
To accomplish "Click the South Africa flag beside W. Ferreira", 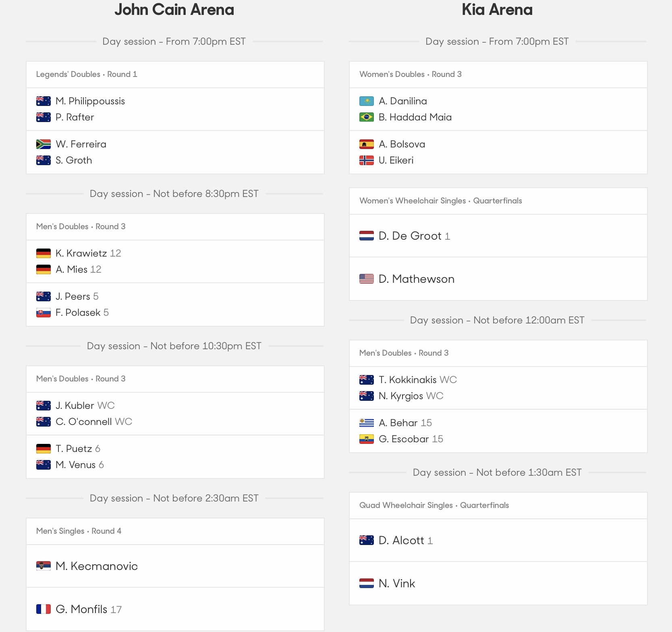I will (x=44, y=144).
